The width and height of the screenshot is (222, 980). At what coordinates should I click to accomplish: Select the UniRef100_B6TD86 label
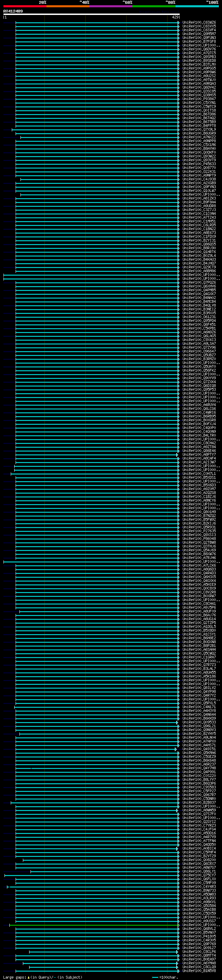[199, 114]
